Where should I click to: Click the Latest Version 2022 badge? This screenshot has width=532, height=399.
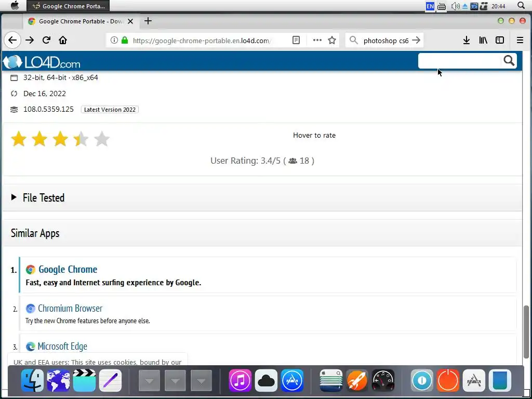pyautogui.click(x=110, y=110)
